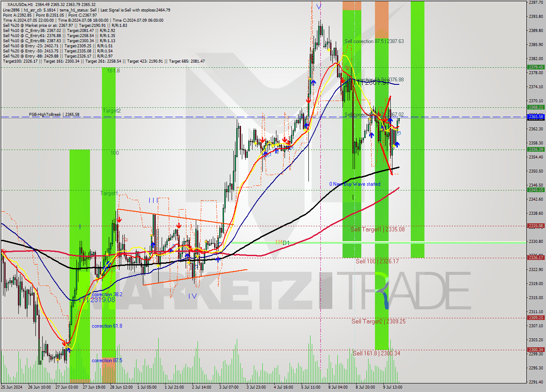Click the 2319.00 price scale value

(536, 283)
